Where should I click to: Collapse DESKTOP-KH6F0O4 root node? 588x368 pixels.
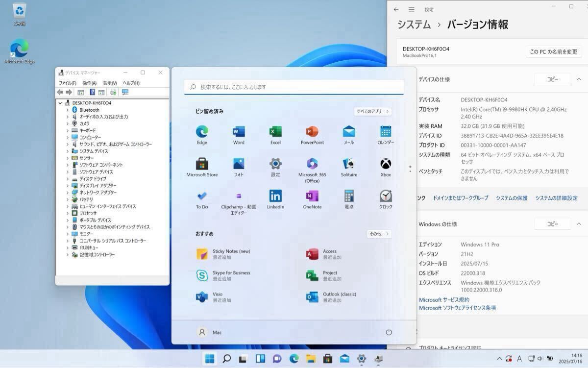[60, 103]
